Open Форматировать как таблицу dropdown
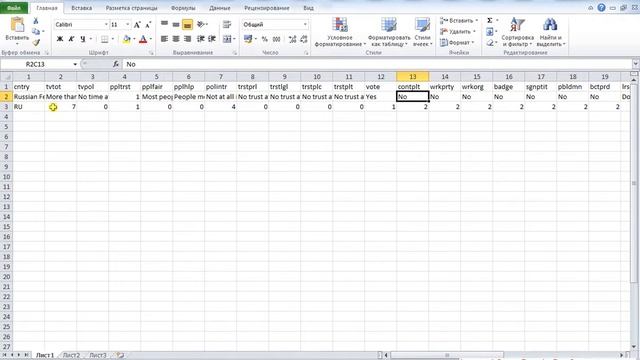 click(389, 32)
